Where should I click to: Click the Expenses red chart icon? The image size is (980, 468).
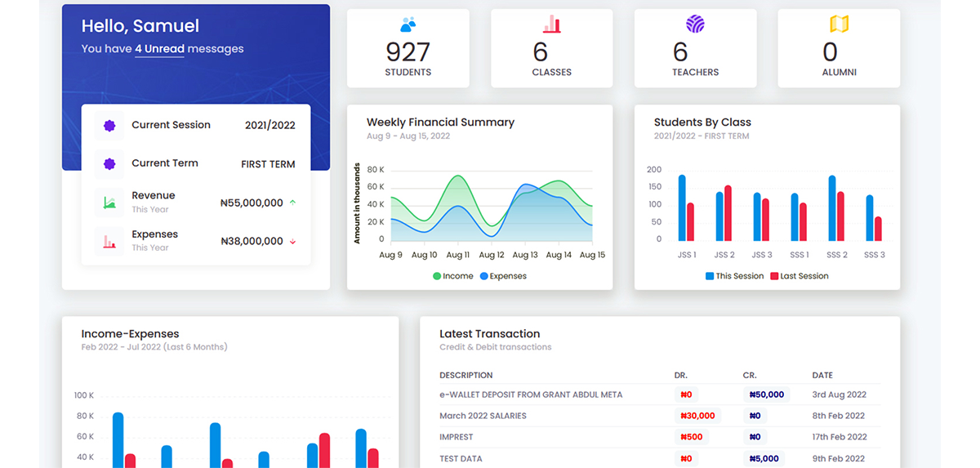(109, 241)
